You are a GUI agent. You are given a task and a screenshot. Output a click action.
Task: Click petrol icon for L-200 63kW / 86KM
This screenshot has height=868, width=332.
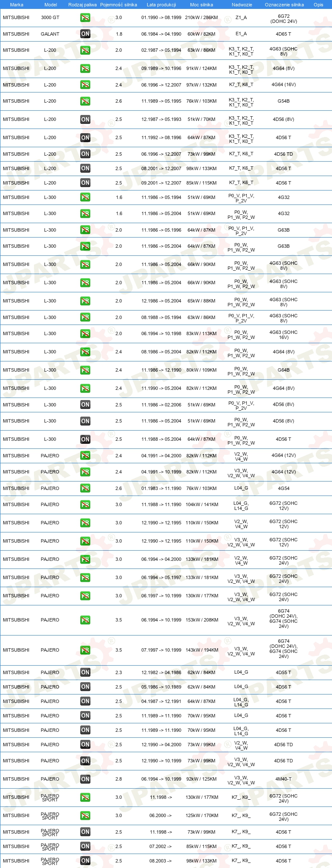pyautogui.click(x=85, y=50)
